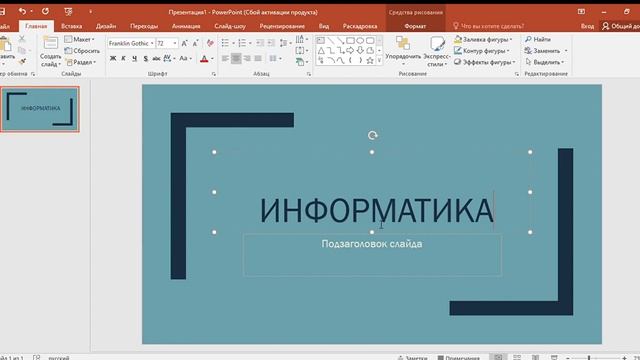640x360 pixels.
Task: Open the Заметки notes pane in the status bar
Action: click(x=413, y=358)
